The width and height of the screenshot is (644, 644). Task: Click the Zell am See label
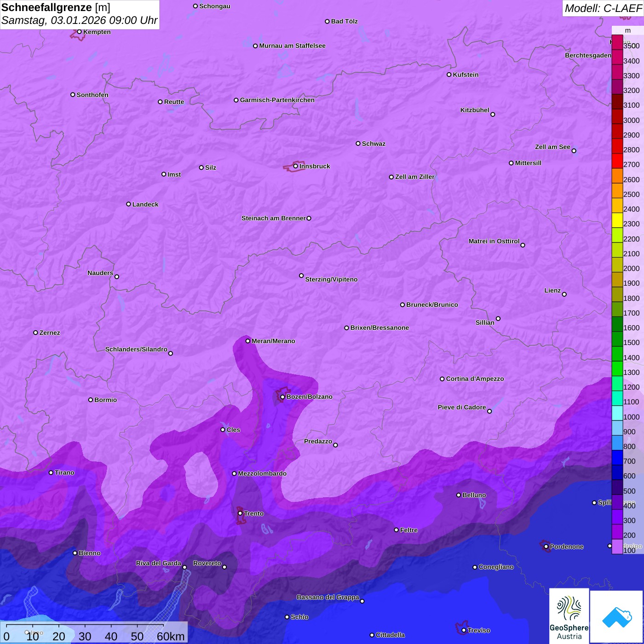tap(552, 147)
